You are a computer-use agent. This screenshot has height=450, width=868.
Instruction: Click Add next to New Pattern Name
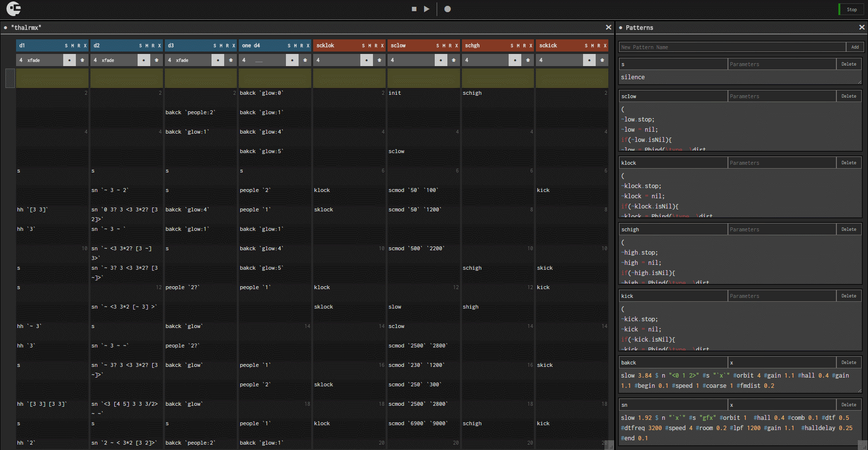(x=855, y=47)
